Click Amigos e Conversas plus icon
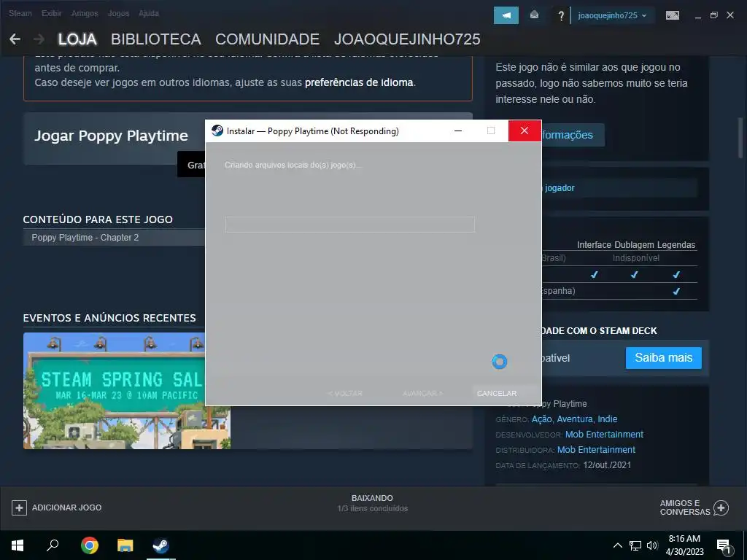The width and height of the screenshot is (747, 560). 721,507
